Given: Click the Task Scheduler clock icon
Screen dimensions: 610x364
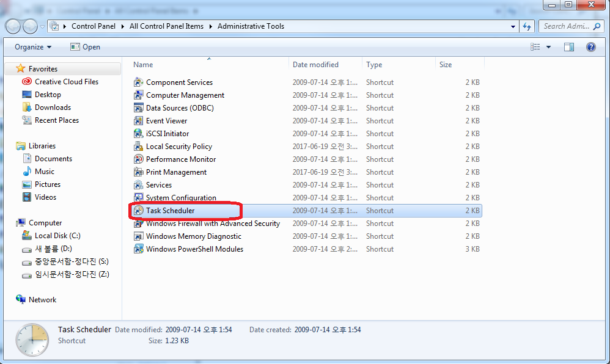Looking at the screenshot, I should point(138,211).
